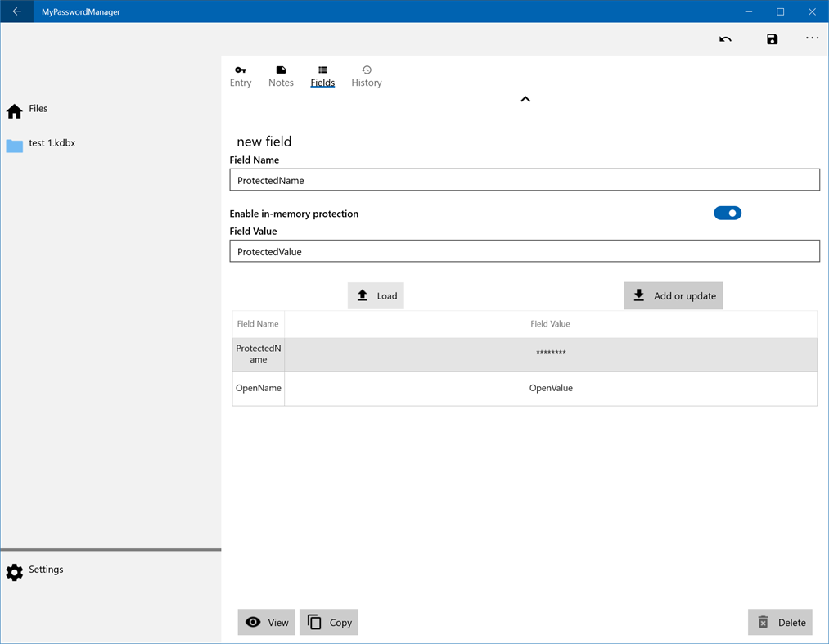Click the Notes tab note icon
The width and height of the screenshot is (829, 644).
pos(281,70)
